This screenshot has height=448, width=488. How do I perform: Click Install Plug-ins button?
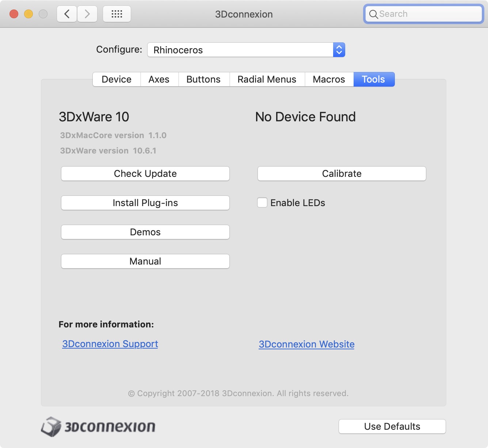(x=145, y=203)
